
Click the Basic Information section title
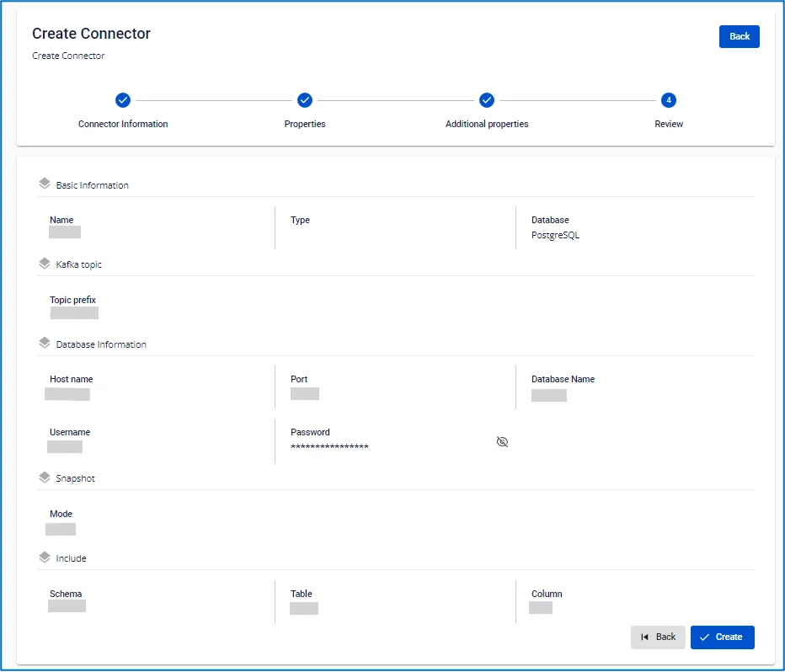pyautogui.click(x=92, y=185)
